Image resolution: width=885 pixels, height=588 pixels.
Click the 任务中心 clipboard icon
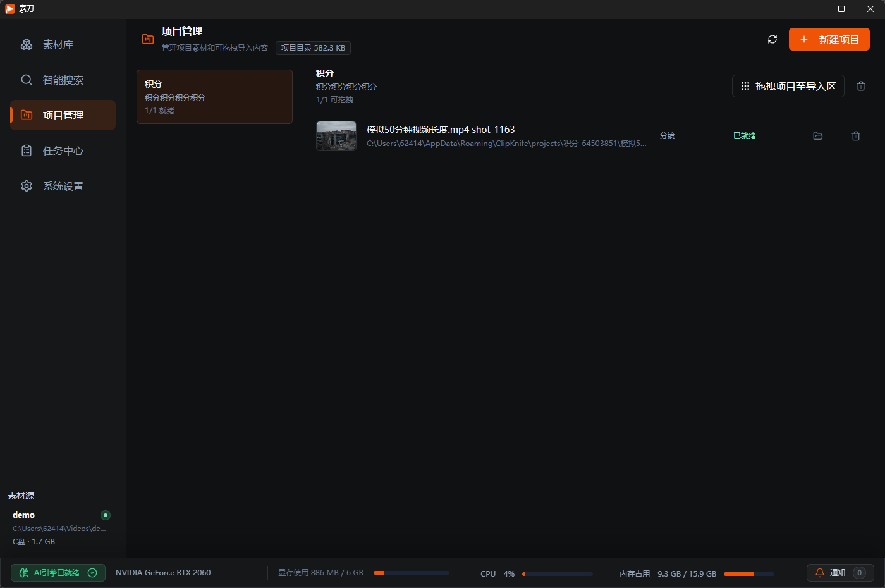click(x=27, y=150)
